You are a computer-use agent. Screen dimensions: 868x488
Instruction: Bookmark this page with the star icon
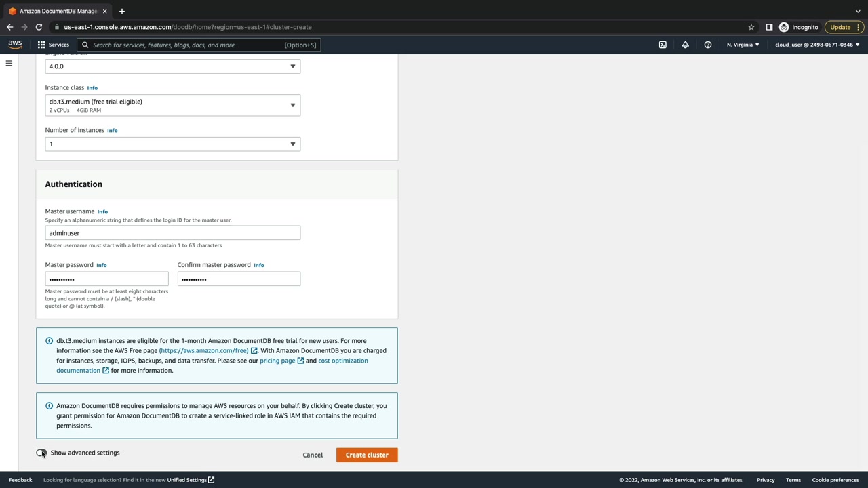(x=751, y=27)
